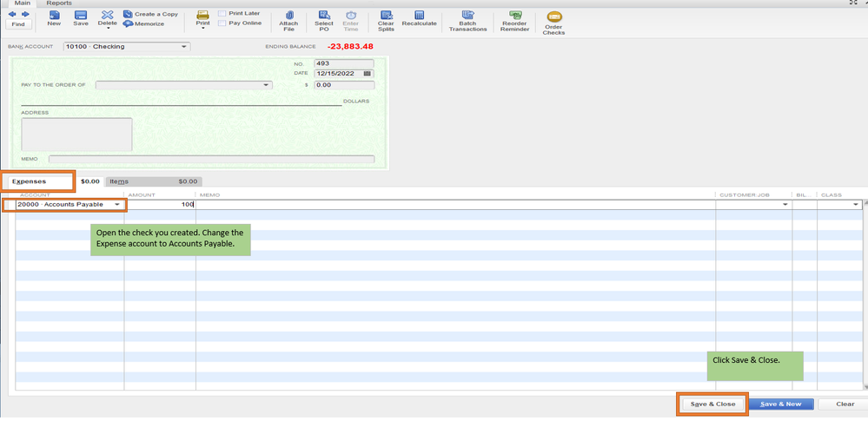Image resolution: width=868 pixels, height=421 pixels.
Task: Open the date calendar picker
Action: 367,74
